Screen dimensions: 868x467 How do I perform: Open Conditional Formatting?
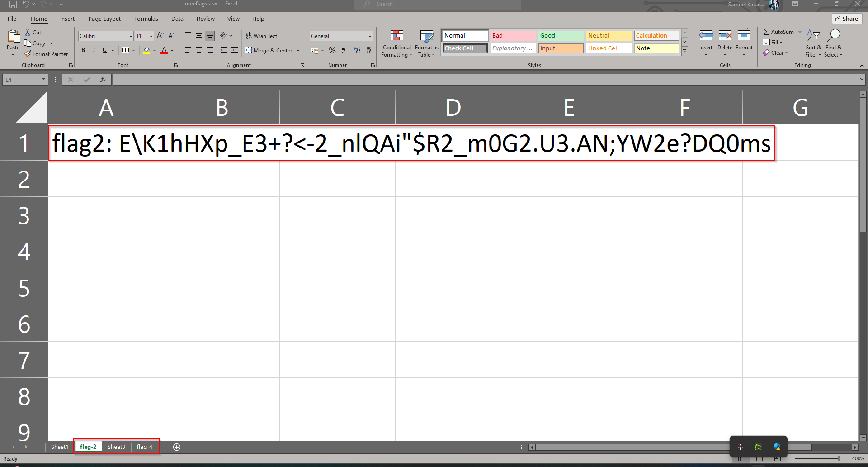(x=396, y=43)
